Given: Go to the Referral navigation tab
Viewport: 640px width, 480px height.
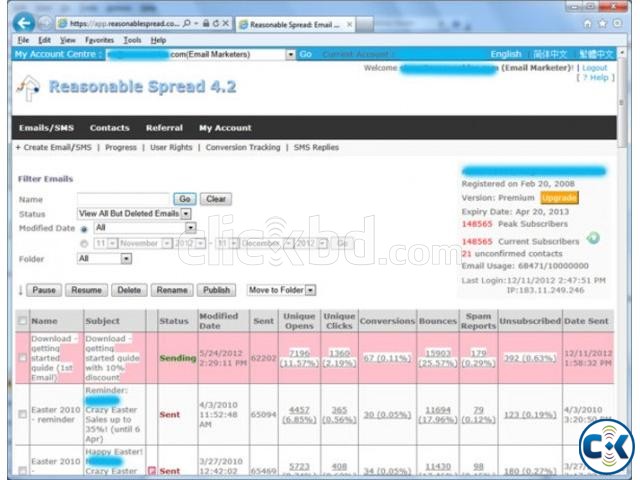Looking at the screenshot, I should (164, 128).
